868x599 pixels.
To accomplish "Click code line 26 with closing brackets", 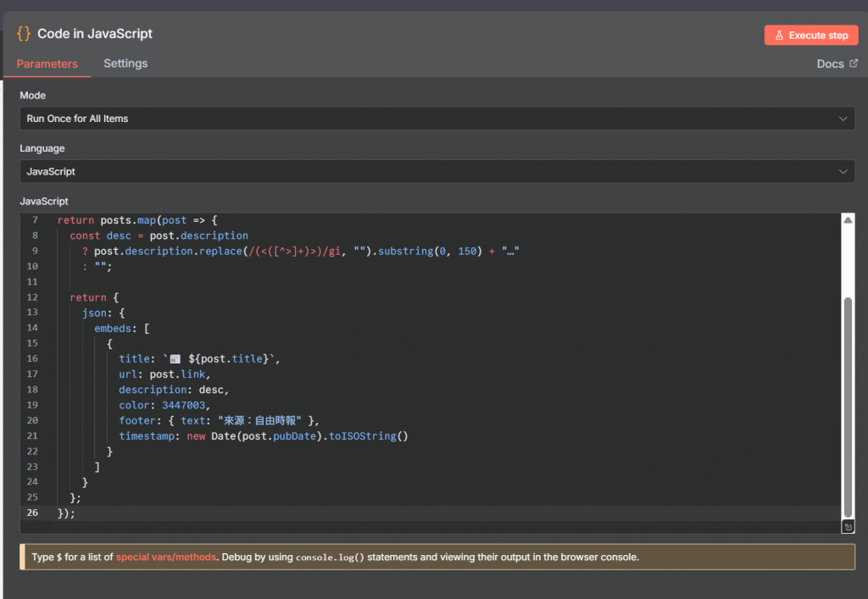I will coord(66,513).
